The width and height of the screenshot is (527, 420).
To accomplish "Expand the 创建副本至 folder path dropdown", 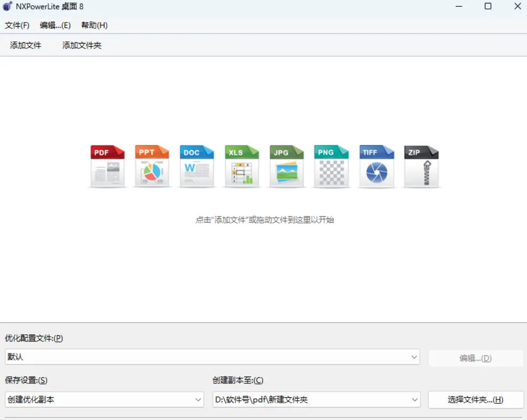I will pyautogui.click(x=316, y=400).
